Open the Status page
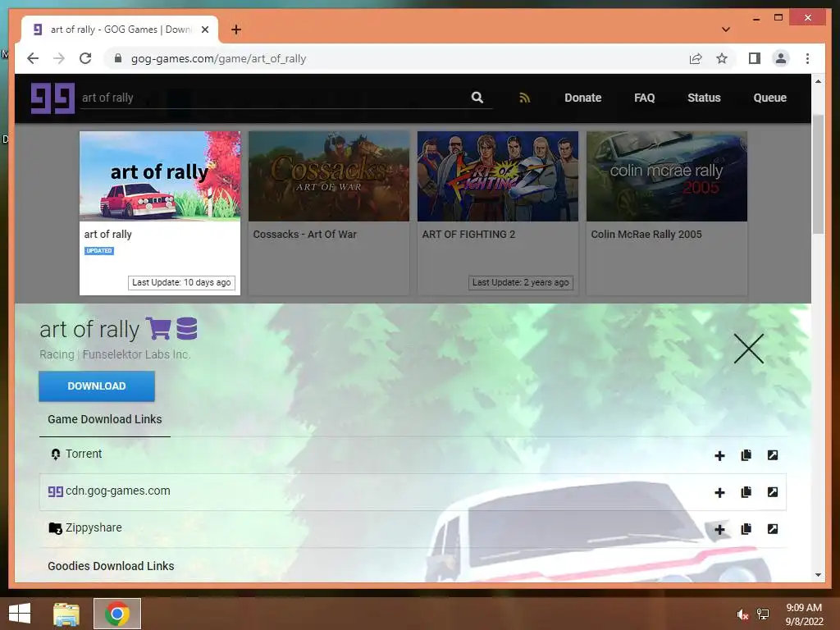The image size is (840, 630). pos(704,98)
